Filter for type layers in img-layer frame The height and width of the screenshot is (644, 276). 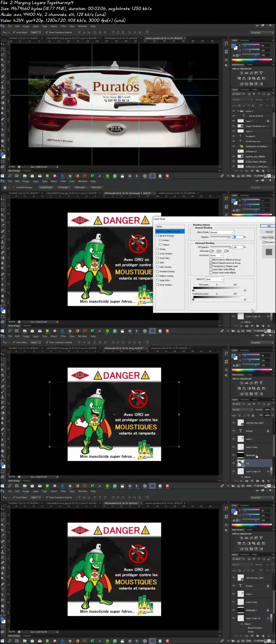point(259,404)
